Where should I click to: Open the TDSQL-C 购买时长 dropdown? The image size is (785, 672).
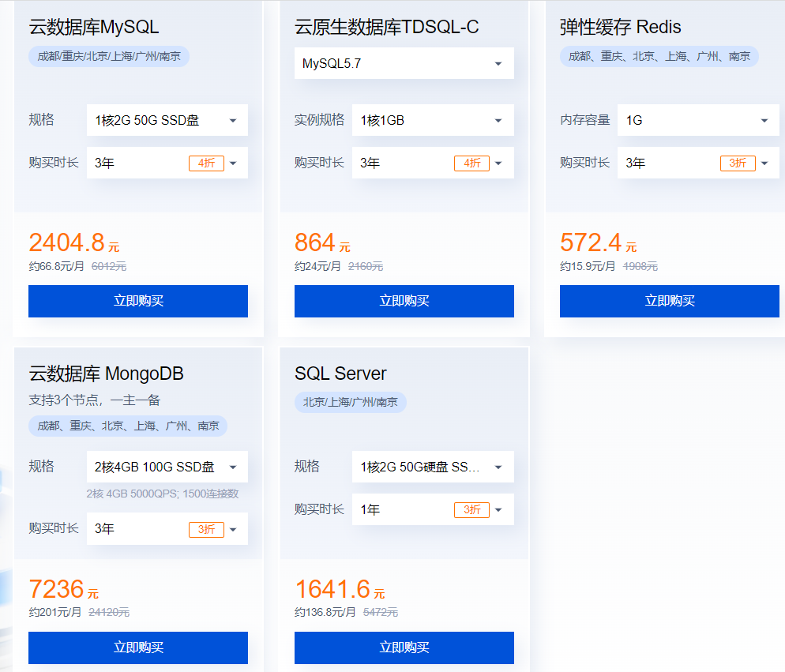coord(432,163)
